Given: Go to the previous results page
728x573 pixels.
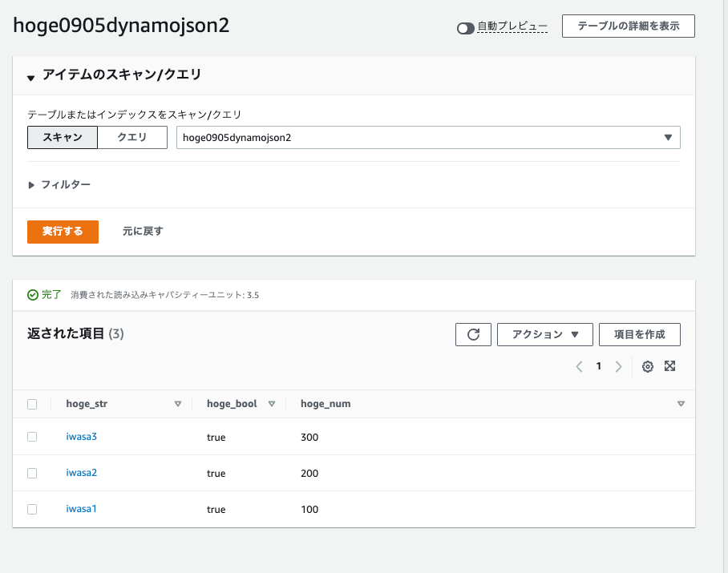Looking at the screenshot, I should [579, 366].
